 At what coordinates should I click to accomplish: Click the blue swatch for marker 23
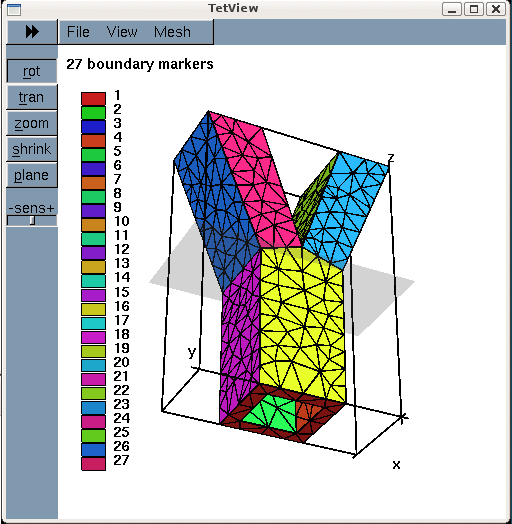(94, 408)
